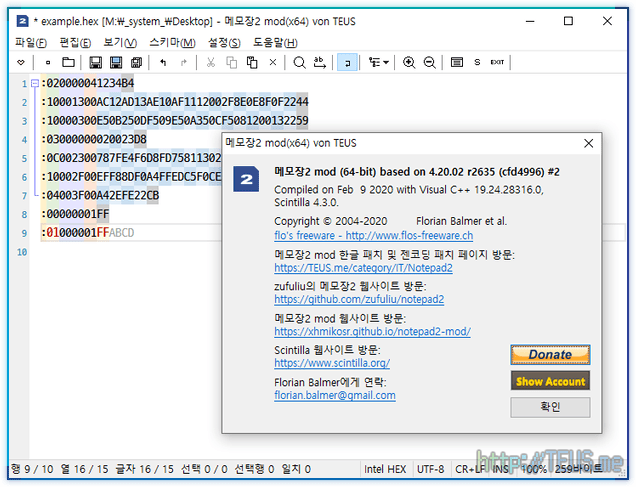
Task: Click the Notepad2 logo in About dialog
Action: tap(246, 179)
